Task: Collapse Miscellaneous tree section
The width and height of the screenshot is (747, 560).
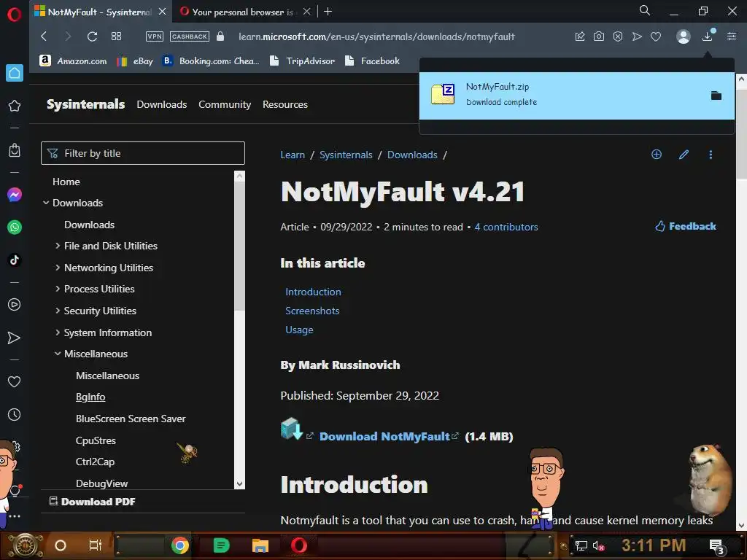Action: [58, 354]
